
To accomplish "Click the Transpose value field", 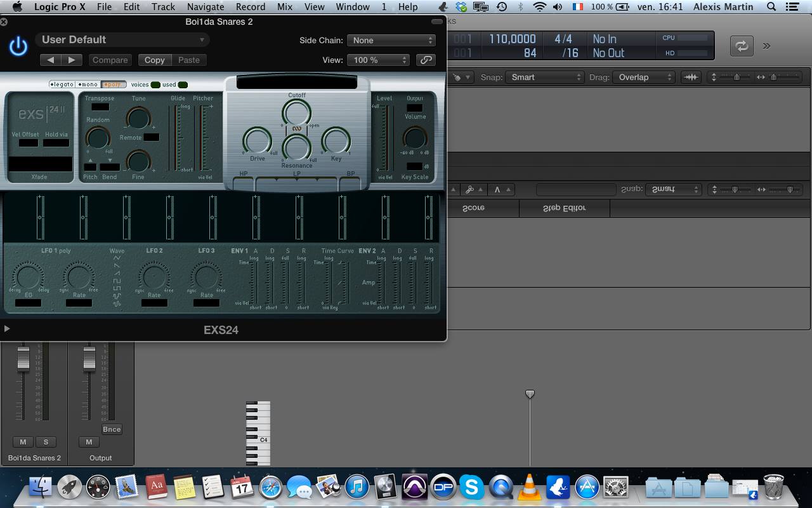I will click(100, 107).
